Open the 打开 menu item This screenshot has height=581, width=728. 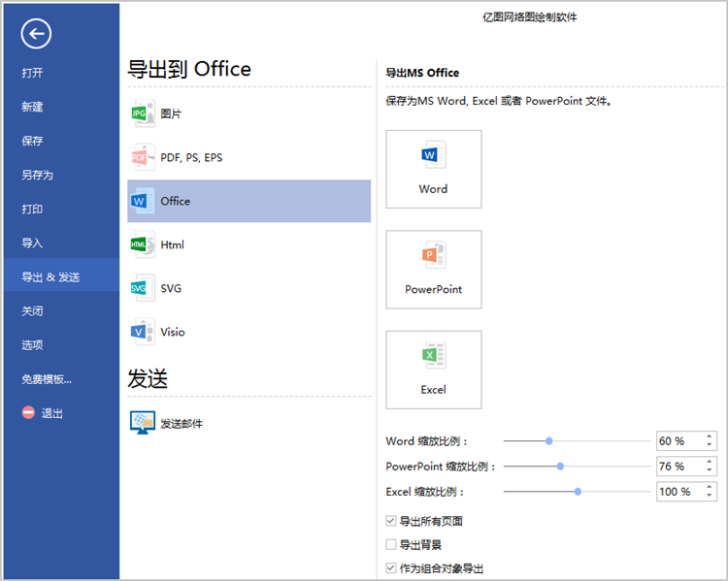click(32, 73)
